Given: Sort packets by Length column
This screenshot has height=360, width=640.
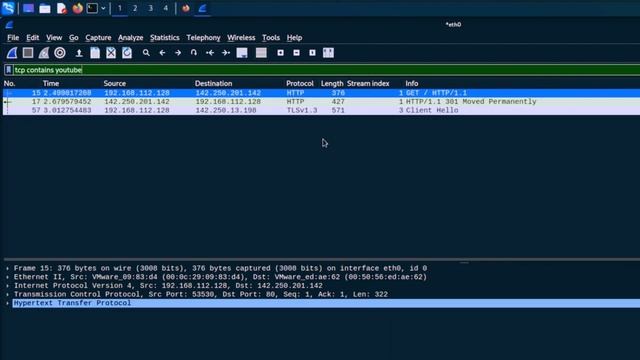Looking at the screenshot, I should click(332, 83).
